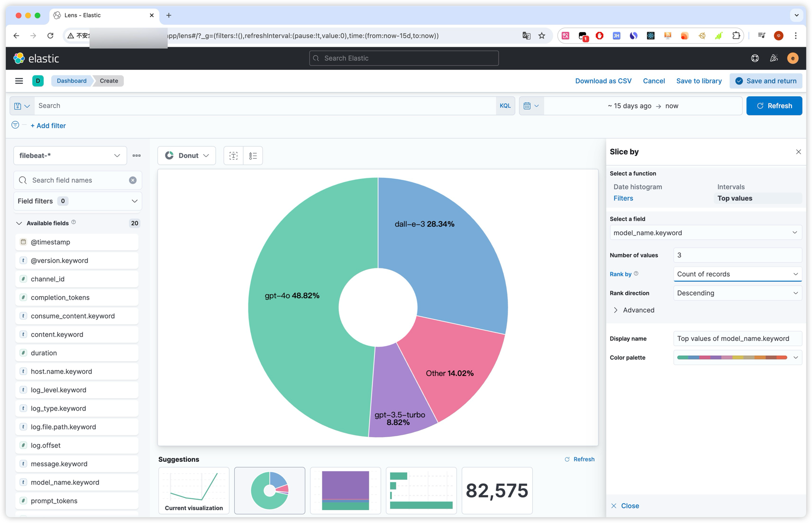Open the user avatar 'e' menu

point(793,58)
